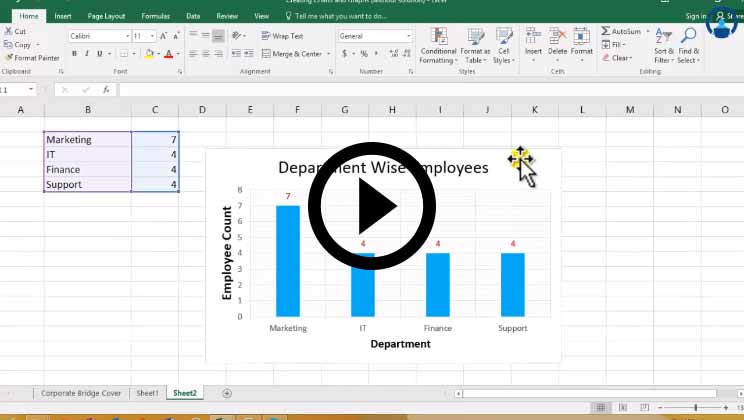Click the Italic formatting icon
The width and height of the screenshot is (744, 420).
coord(87,54)
